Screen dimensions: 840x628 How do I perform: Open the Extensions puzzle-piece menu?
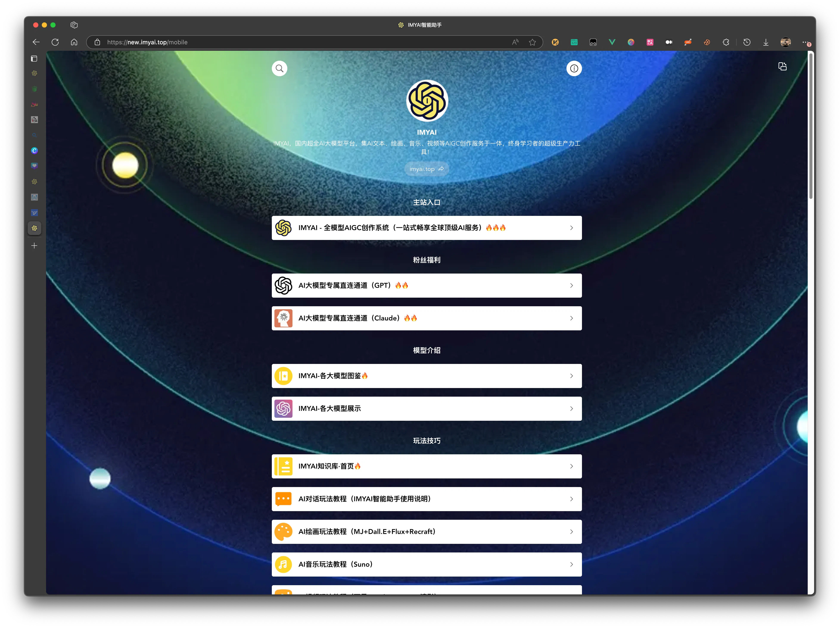tap(726, 42)
